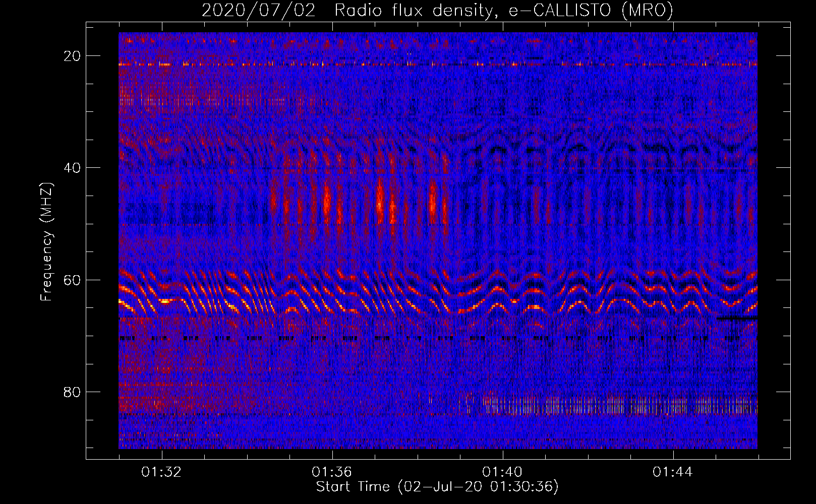Click the plot title "Radio flux density, e-CALLISTO (MRO)"
This screenshot has height=504, width=816.
(x=504, y=11)
